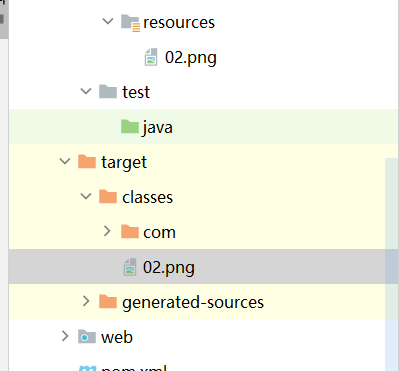Viewport: 399px width, 371px height.
Task: Click the Maven pom.xml file icon
Action: 87,368
